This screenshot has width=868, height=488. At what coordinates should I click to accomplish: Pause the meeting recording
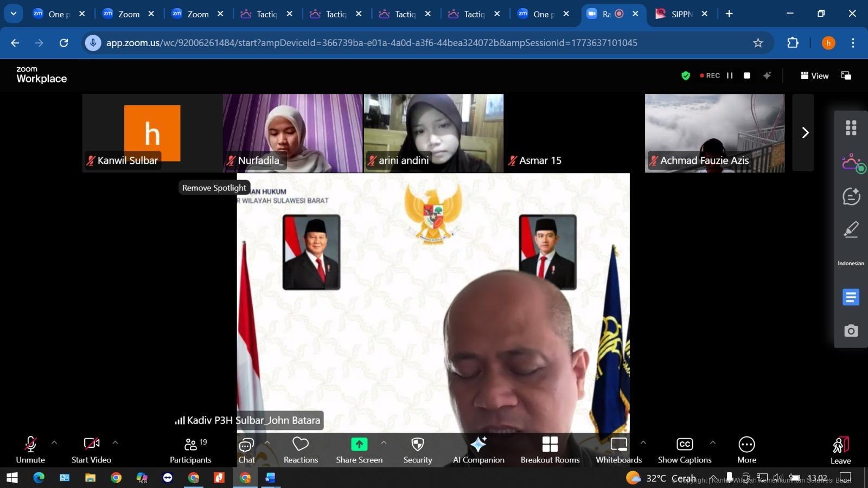(x=730, y=75)
